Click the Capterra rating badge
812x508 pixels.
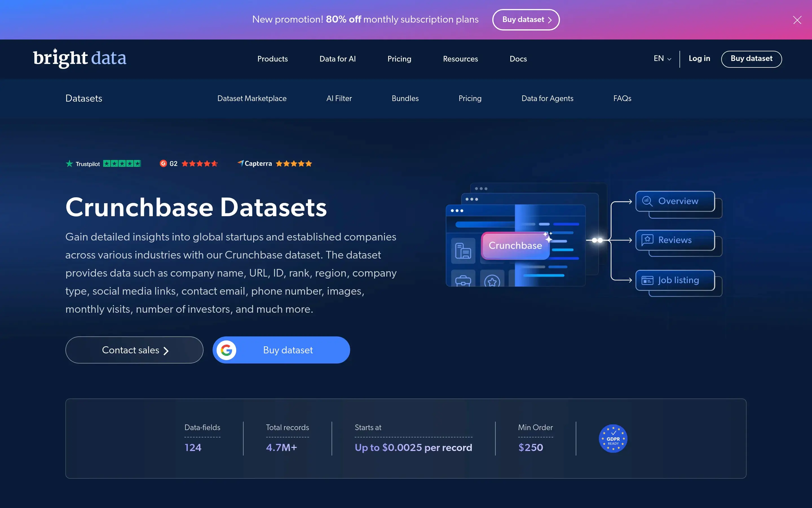tap(275, 164)
